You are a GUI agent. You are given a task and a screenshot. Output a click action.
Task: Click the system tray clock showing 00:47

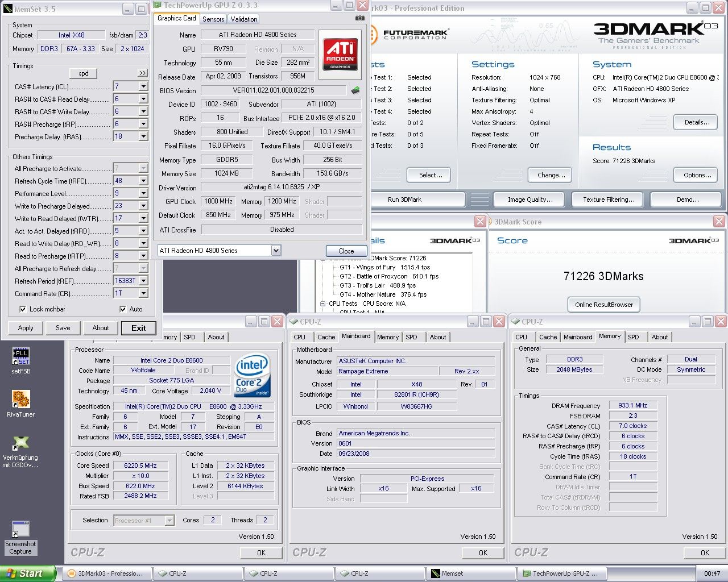click(x=712, y=573)
